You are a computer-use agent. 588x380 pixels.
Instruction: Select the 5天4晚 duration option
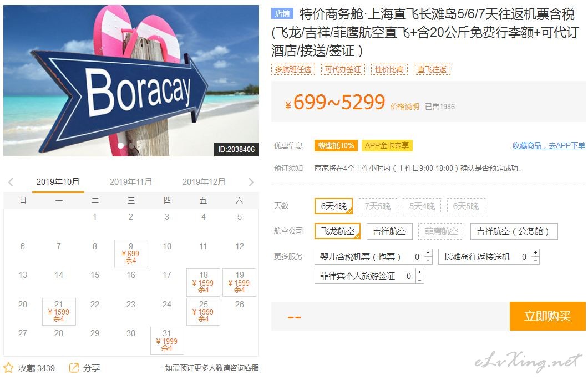(x=422, y=206)
